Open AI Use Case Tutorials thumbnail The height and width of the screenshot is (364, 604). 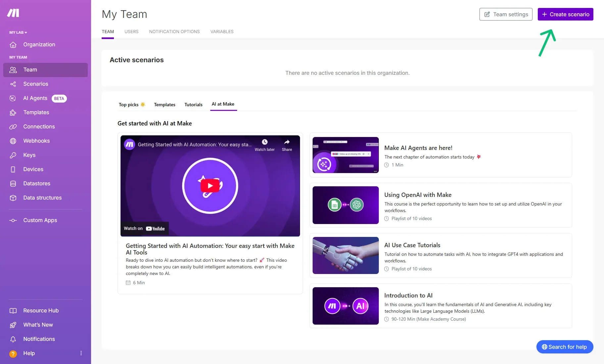[345, 255]
